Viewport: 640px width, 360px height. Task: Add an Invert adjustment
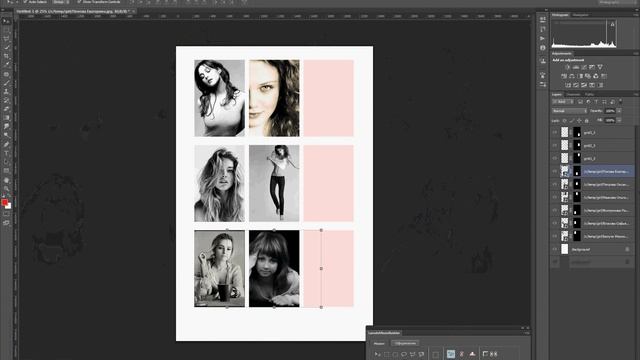tap(568, 85)
